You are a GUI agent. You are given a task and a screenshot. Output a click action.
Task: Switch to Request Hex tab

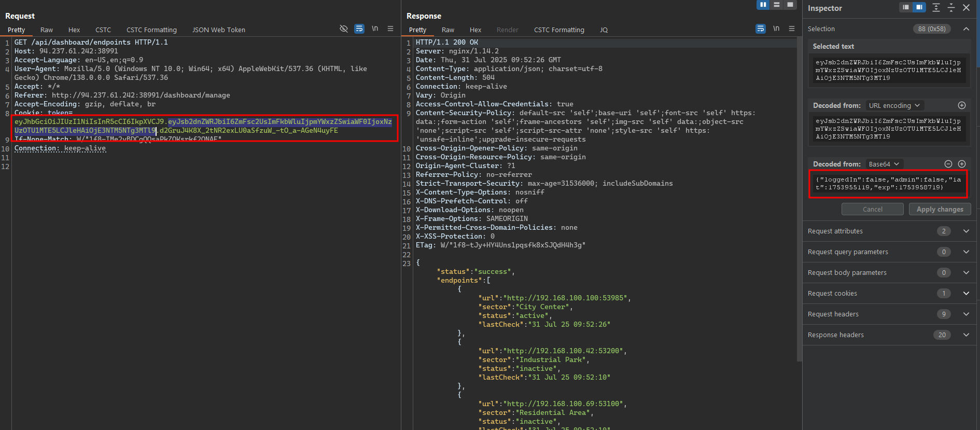(74, 30)
